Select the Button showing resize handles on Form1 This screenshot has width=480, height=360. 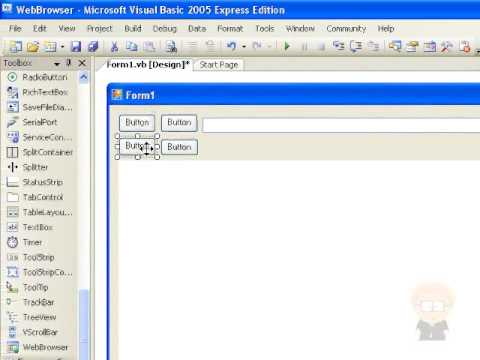(137, 147)
